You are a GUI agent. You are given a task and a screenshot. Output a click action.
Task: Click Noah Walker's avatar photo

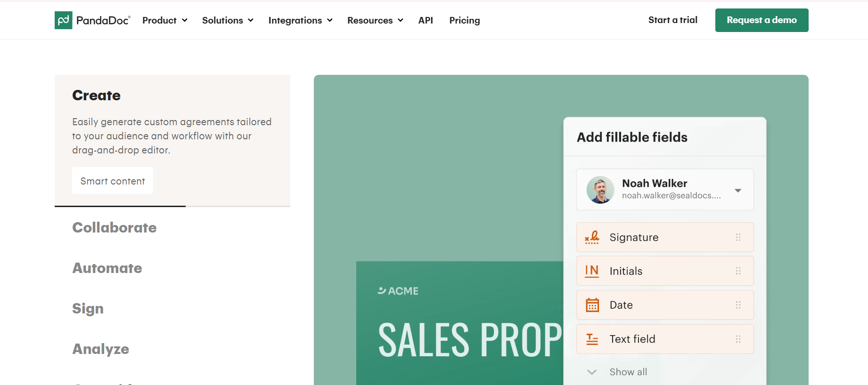[600, 190]
